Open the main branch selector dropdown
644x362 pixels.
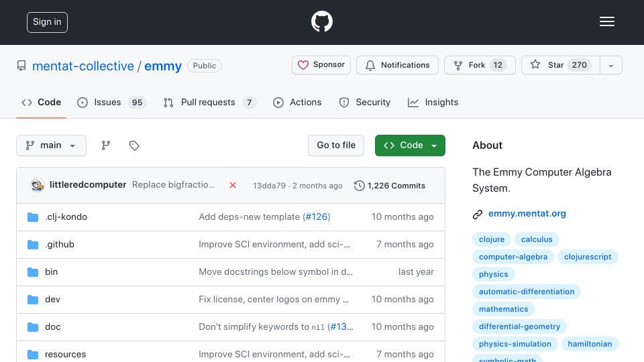tap(52, 145)
